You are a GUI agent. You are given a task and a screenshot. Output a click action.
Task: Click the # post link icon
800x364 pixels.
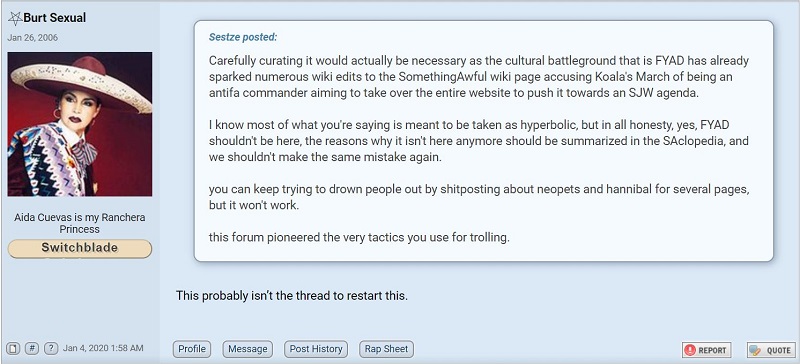click(x=32, y=349)
